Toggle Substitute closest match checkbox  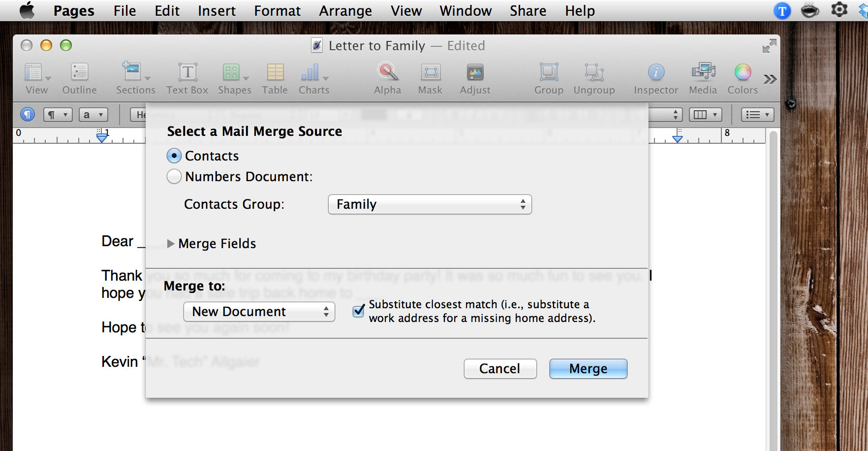click(359, 311)
